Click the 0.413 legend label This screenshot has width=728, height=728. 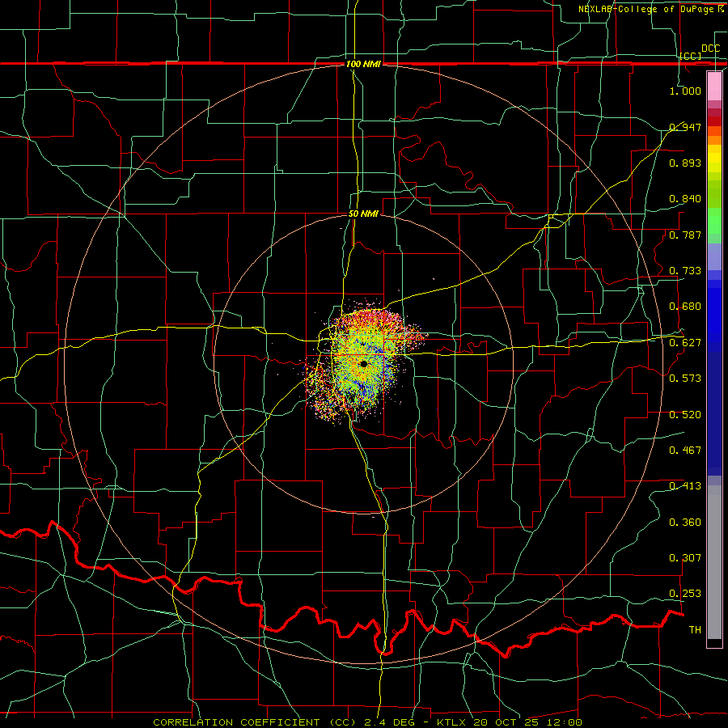tap(685, 486)
